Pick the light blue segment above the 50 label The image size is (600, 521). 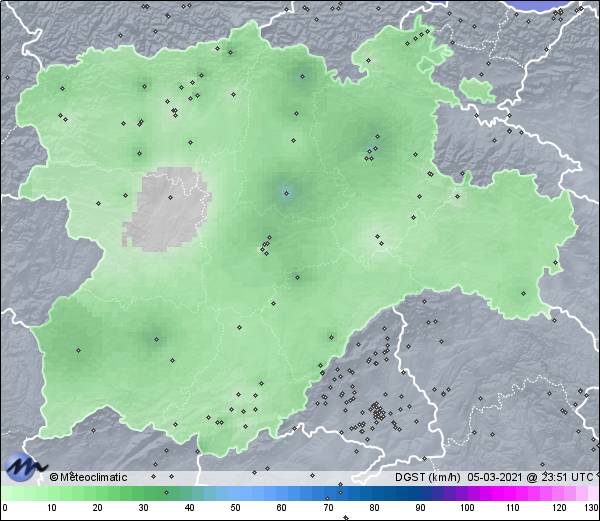tap(235, 493)
